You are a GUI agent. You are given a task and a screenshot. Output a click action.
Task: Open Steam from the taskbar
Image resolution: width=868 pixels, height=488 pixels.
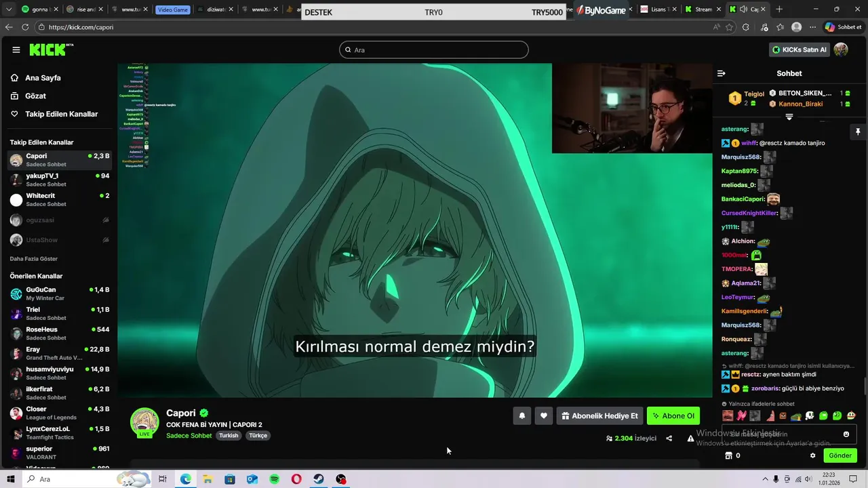[x=319, y=479]
